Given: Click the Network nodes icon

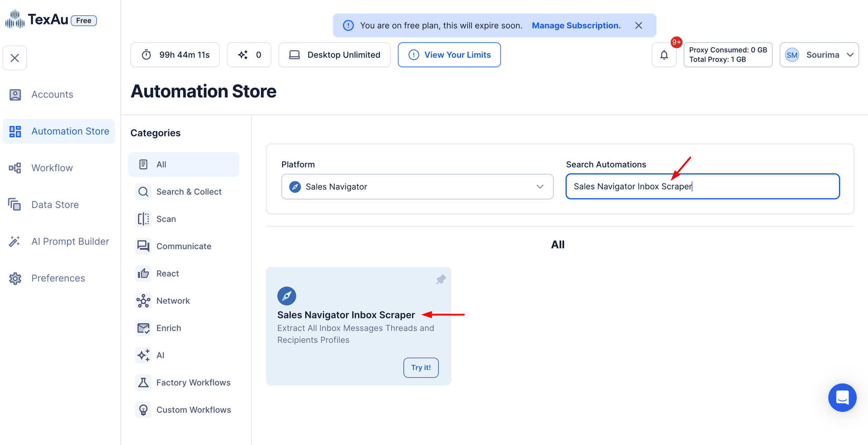Looking at the screenshot, I should click(x=143, y=301).
